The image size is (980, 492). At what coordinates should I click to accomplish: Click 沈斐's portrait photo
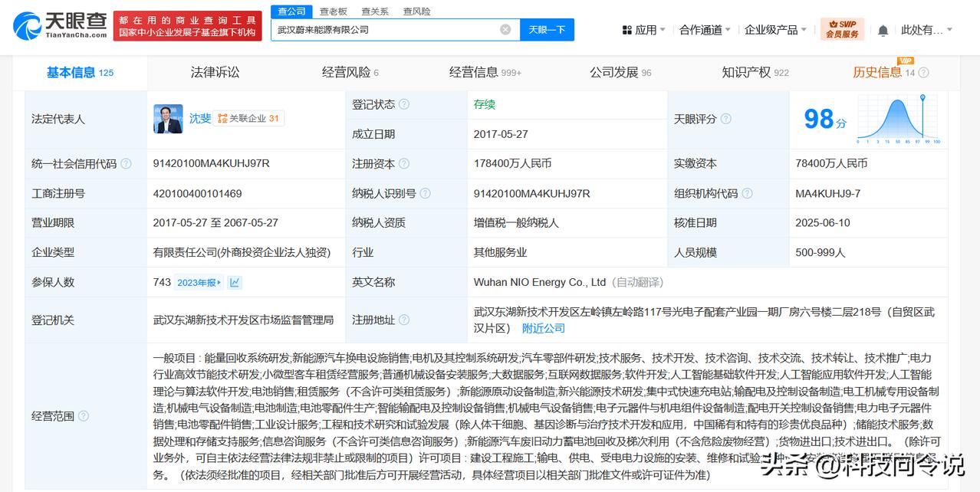[x=168, y=119]
